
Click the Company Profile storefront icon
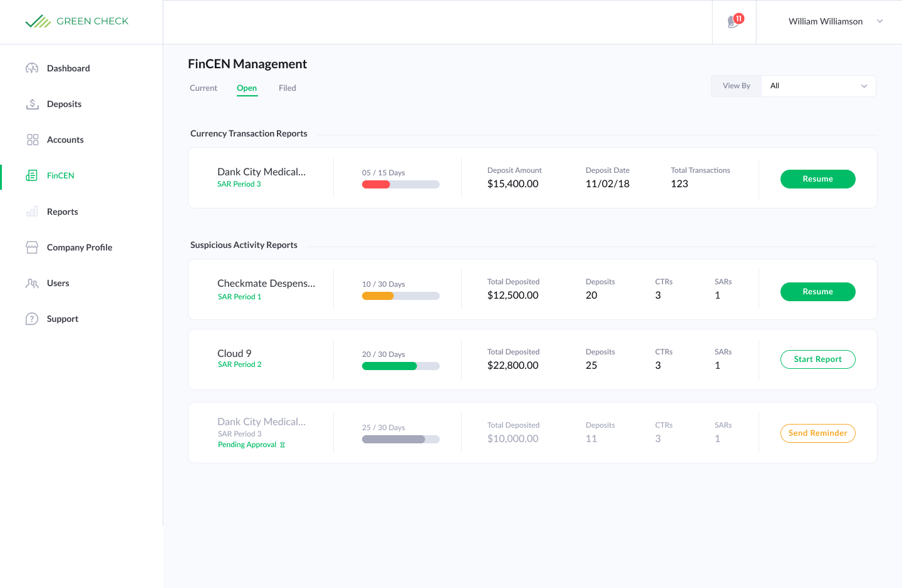(32, 247)
